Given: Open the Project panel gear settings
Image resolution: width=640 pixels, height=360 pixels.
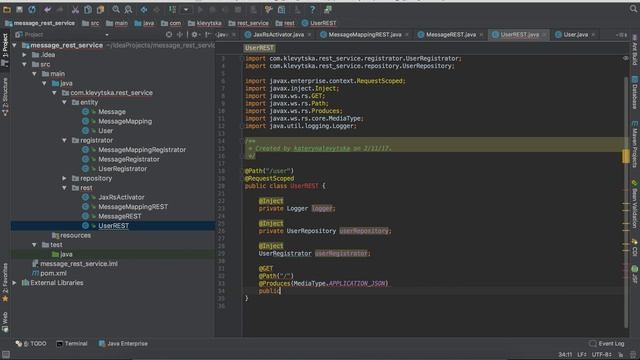Looking at the screenshot, I should (x=195, y=35).
